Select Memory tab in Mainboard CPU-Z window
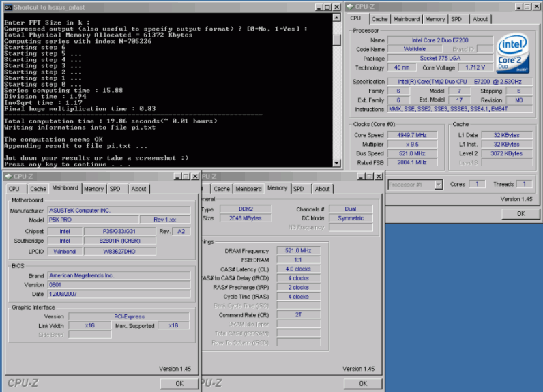Image resolution: width=543 pixels, height=392 pixels. point(93,189)
